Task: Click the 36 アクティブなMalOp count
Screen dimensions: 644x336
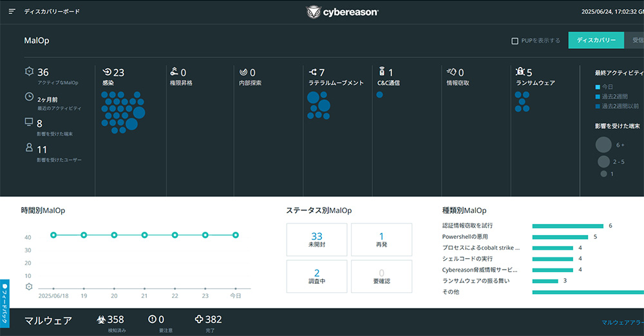Action: point(43,72)
